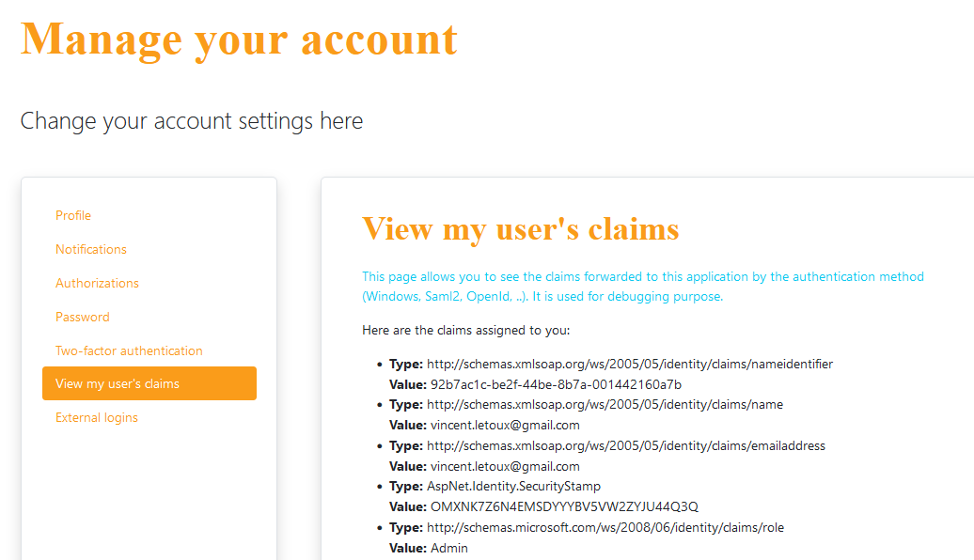The width and height of the screenshot is (974, 560).
Task: Select View my user's claims tab
Action: coord(149,383)
